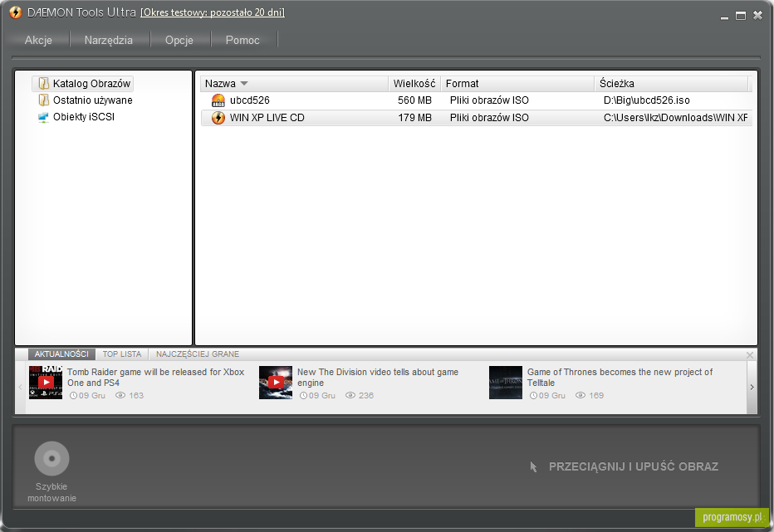Click the PRZECIĄGNIJ I UPUŚĆ OBRAZ drop area label

point(634,466)
